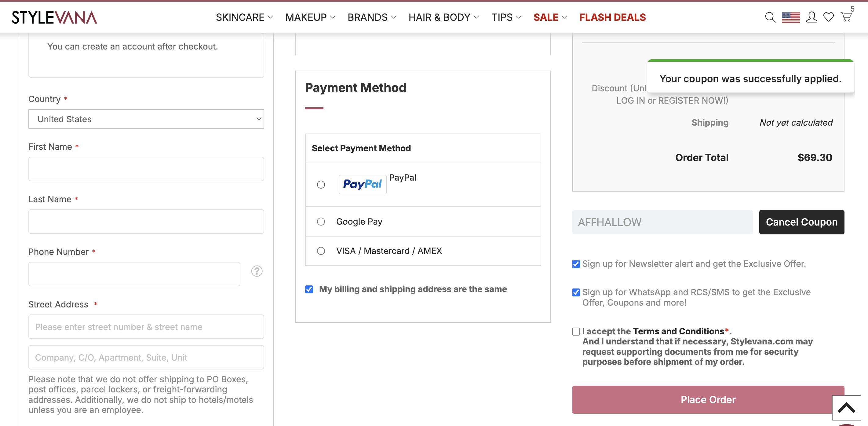868x426 pixels.
Task: Open the Country dropdown showing United States
Action: point(146,119)
